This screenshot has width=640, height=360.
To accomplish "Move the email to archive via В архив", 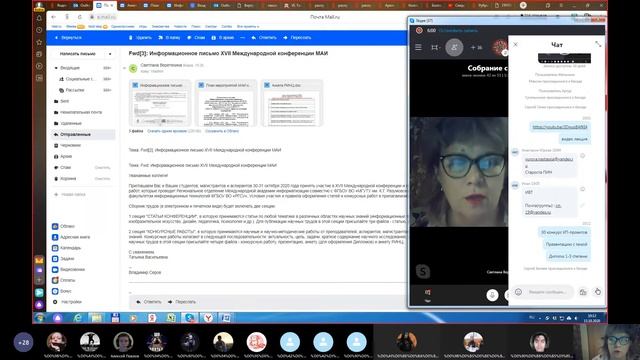I will pyautogui.click(x=222, y=38).
